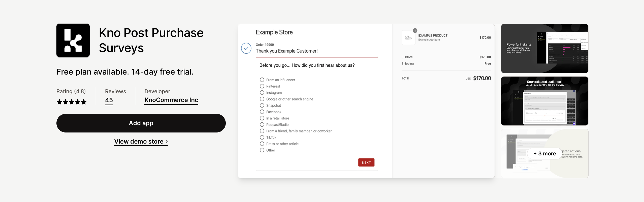Click the red NEXT button
This screenshot has height=202, width=644.
[366, 162]
